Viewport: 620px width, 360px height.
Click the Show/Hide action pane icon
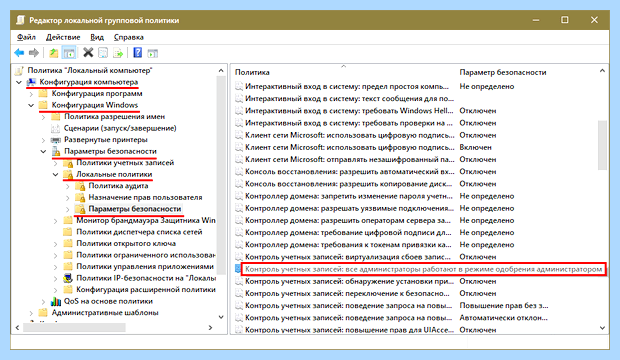(153, 53)
